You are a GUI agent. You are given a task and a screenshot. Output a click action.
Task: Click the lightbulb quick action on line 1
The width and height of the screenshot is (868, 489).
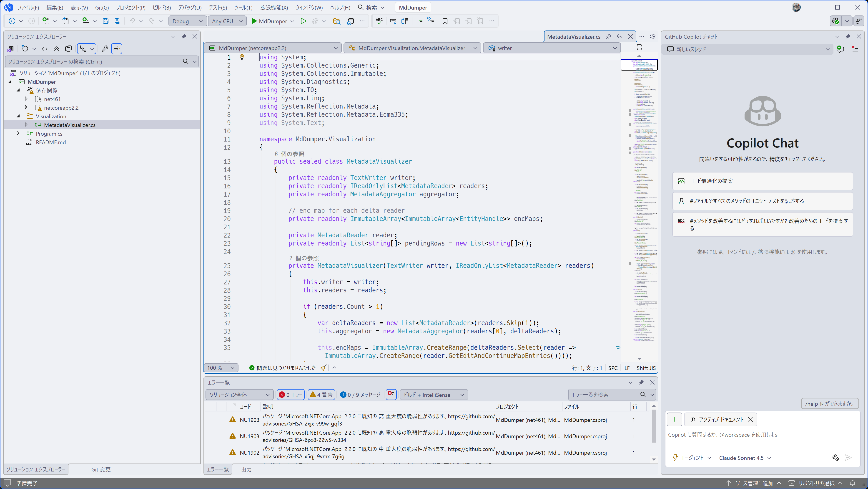[242, 57]
